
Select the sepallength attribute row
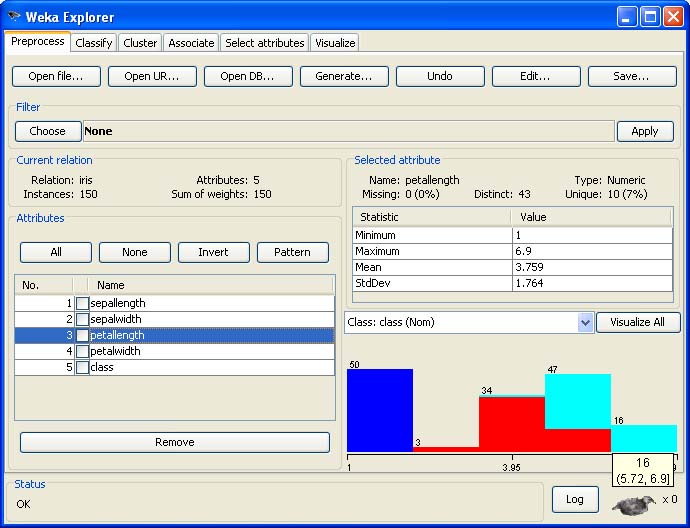[175, 304]
